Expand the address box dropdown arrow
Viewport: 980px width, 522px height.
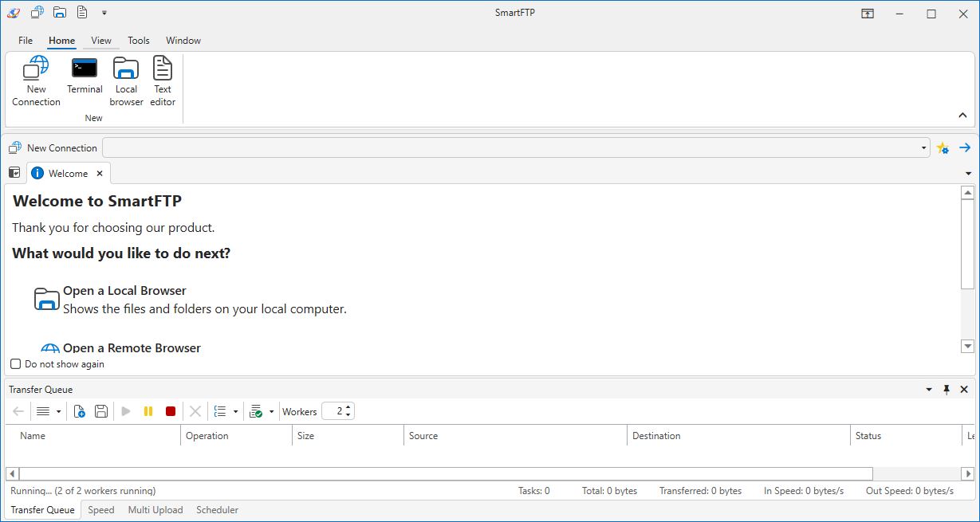point(924,148)
